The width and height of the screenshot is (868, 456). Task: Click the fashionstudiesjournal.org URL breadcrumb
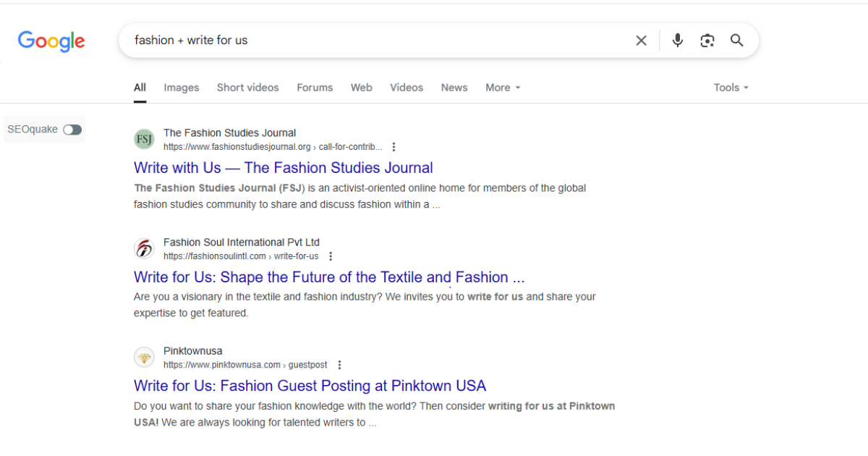pos(273,147)
